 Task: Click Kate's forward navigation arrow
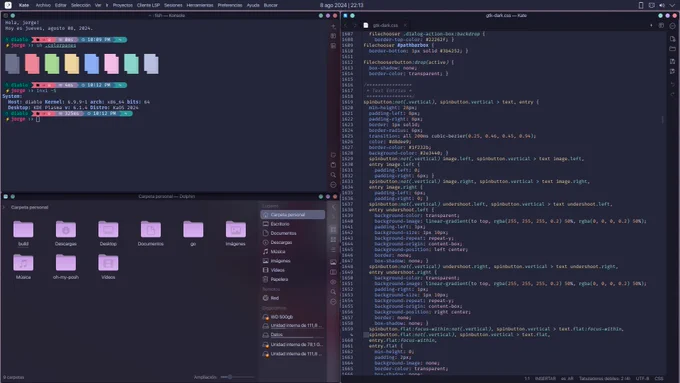(x=354, y=25)
